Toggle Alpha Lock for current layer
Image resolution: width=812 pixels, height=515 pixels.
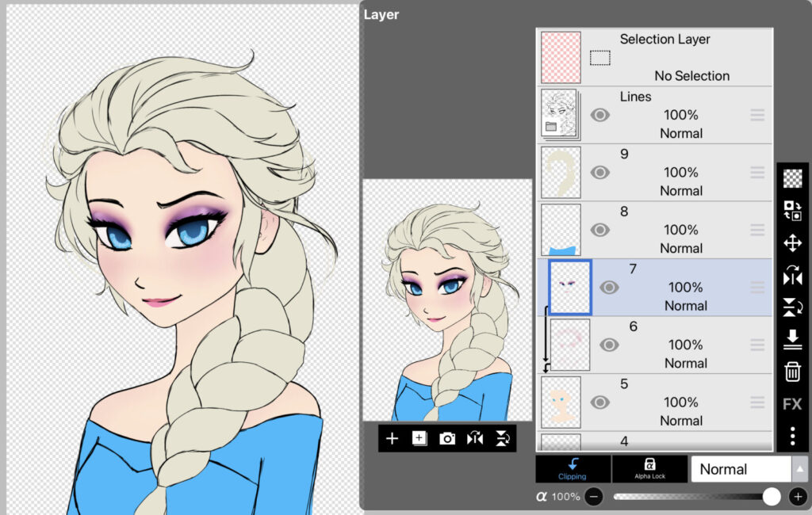tap(650, 469)
